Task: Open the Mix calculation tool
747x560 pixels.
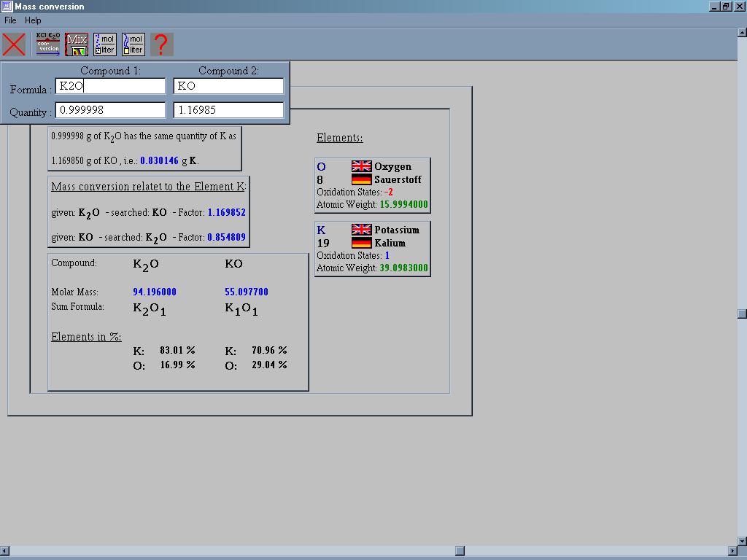Action: (x=77, y=44)
